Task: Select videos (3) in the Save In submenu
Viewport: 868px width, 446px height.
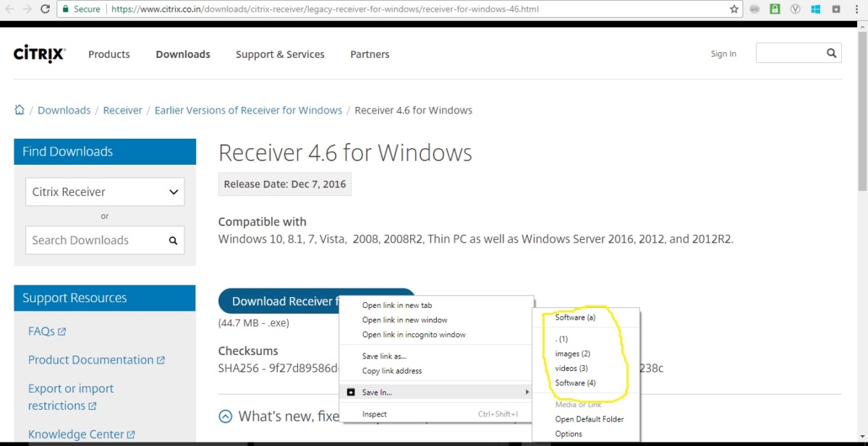Action: click(573, 368)
